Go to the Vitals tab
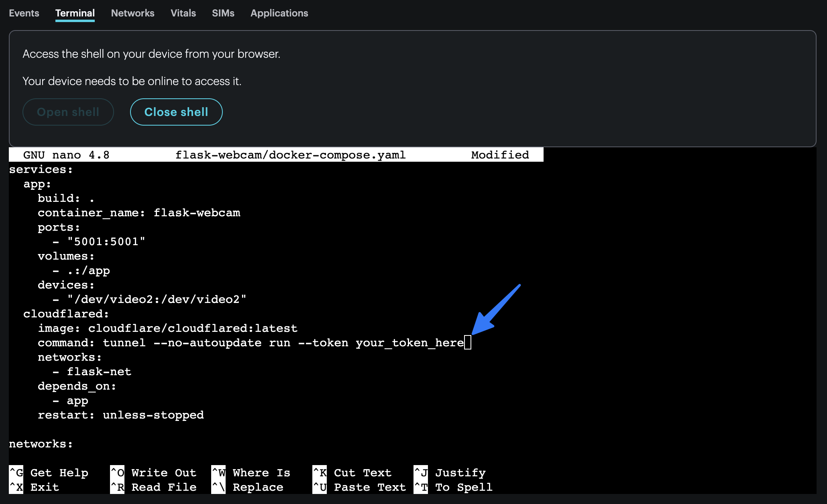 [x=183, y=13]
